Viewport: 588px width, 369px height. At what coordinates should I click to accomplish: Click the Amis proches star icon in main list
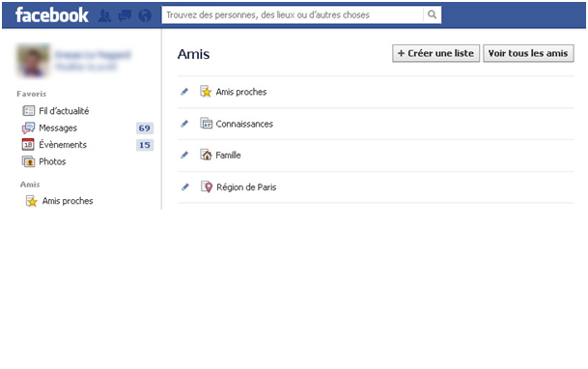click(x=206, y=92)
